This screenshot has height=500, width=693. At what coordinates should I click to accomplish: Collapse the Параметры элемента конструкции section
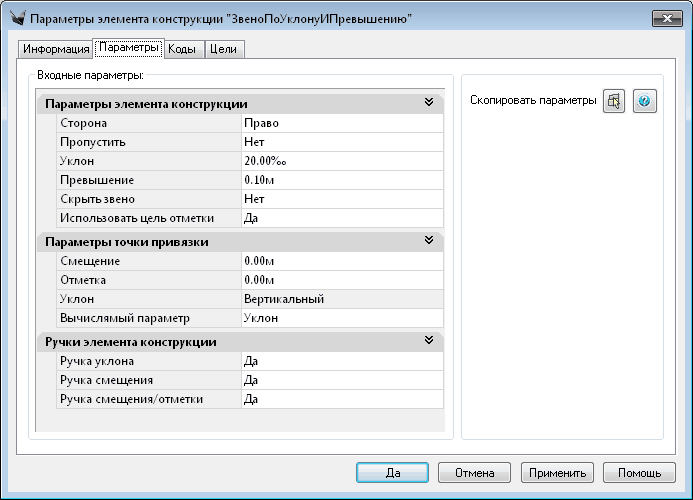click(429, 103)
